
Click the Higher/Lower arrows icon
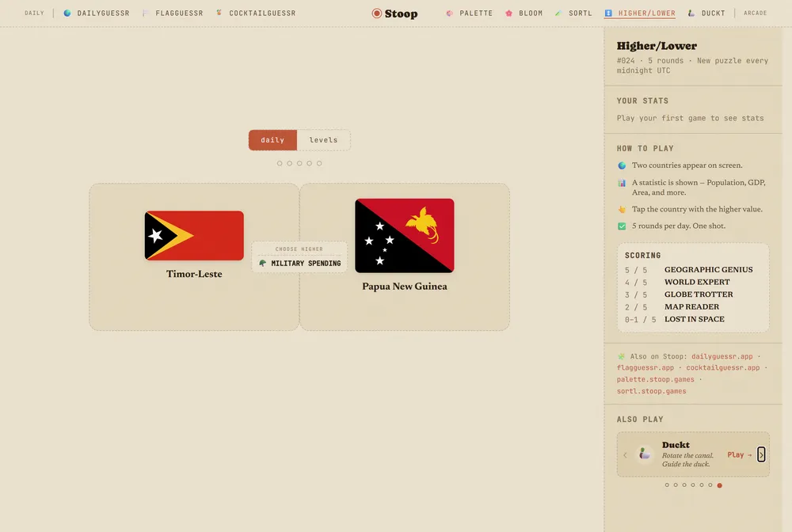[608, 13]
